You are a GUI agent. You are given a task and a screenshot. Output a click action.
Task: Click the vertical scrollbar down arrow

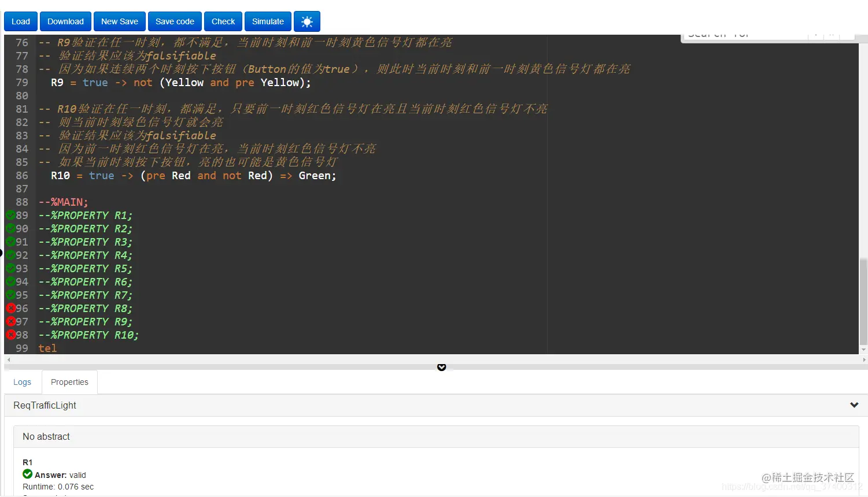864,350
